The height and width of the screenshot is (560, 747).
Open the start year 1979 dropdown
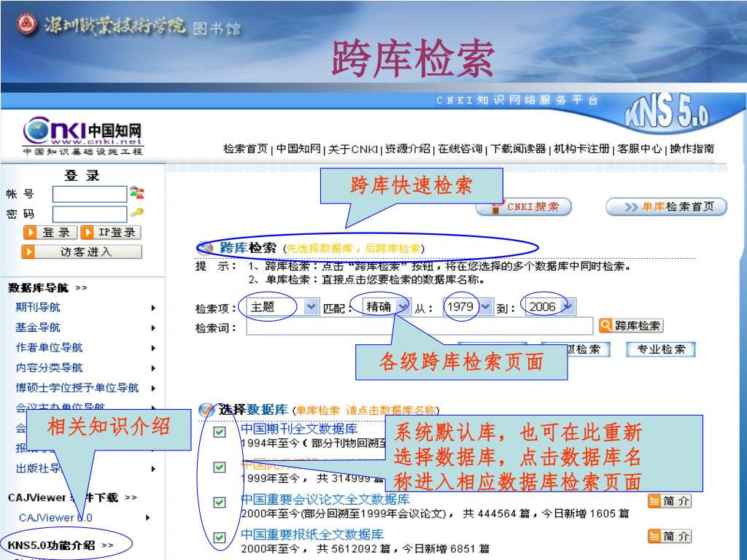pyautogui.click(x=485, y=307)
